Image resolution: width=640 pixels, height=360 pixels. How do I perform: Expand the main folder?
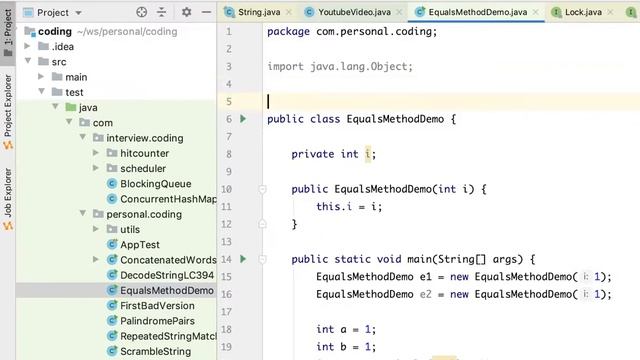point(41,76)
